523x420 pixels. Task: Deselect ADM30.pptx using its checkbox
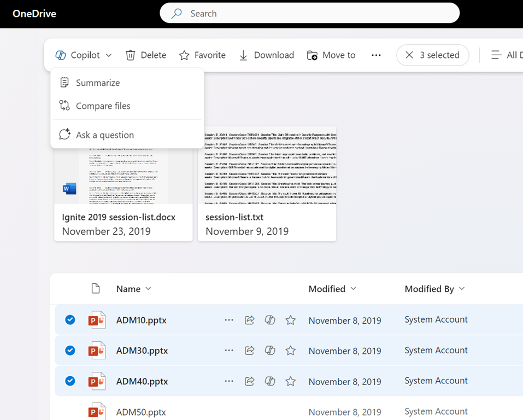click(70, 351)
